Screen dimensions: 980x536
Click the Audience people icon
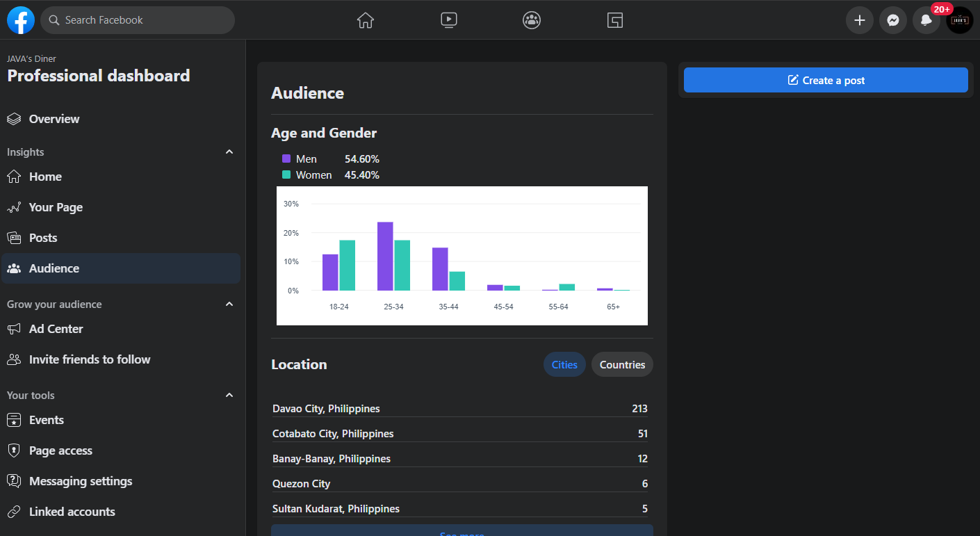tap(14, 268)
